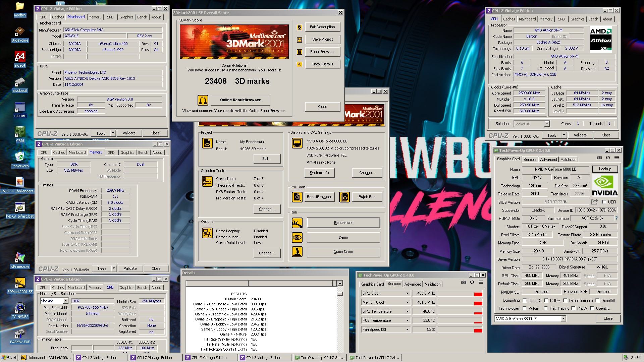Screen dimensions: 644x362
Task: Toggle the OpenCL checkbox
Action: tap(525, 301)
